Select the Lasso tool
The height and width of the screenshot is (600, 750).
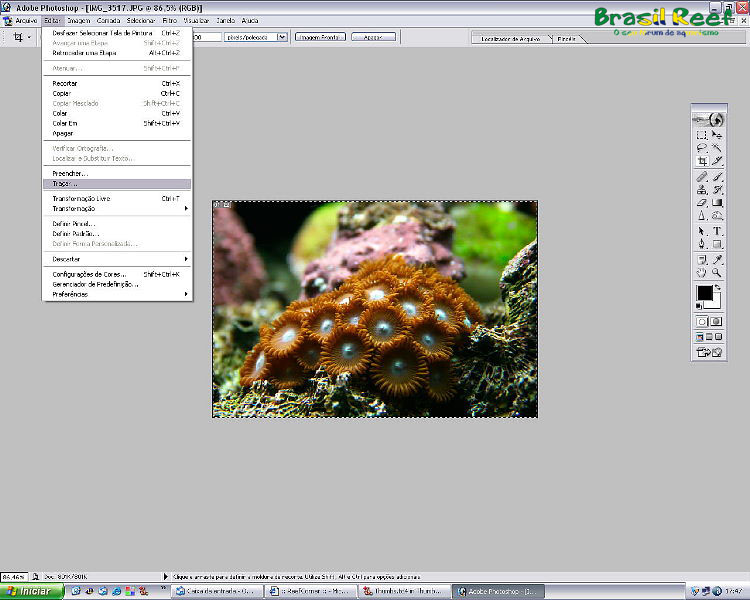pos(702,148)
